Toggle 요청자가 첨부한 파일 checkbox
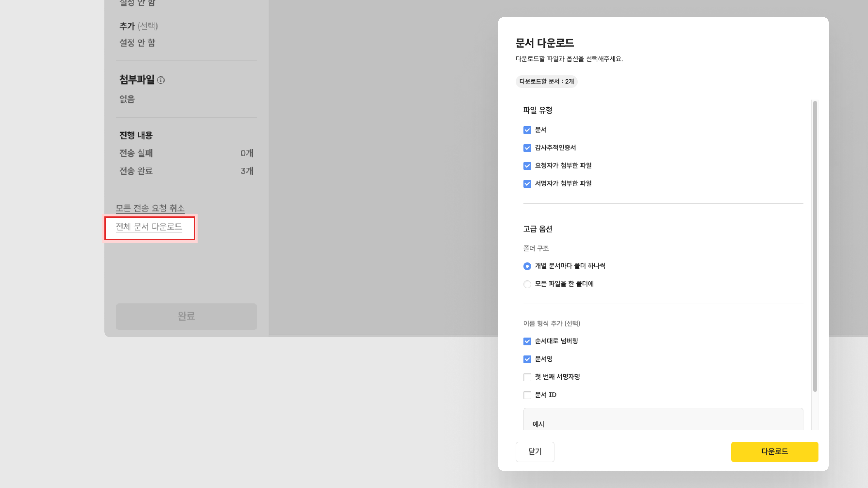868x488 pixels. pos(527,166)
